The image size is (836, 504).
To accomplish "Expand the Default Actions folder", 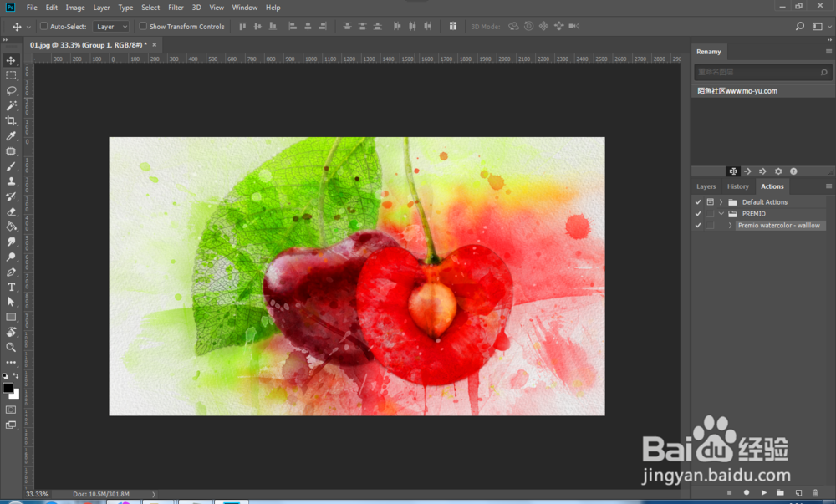I will [721, 202].
